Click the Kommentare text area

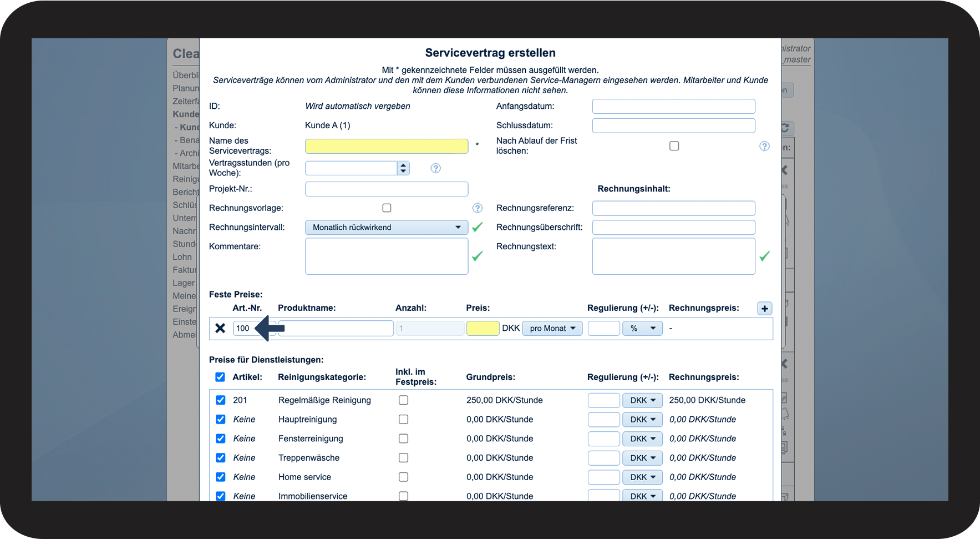(387, 256)
